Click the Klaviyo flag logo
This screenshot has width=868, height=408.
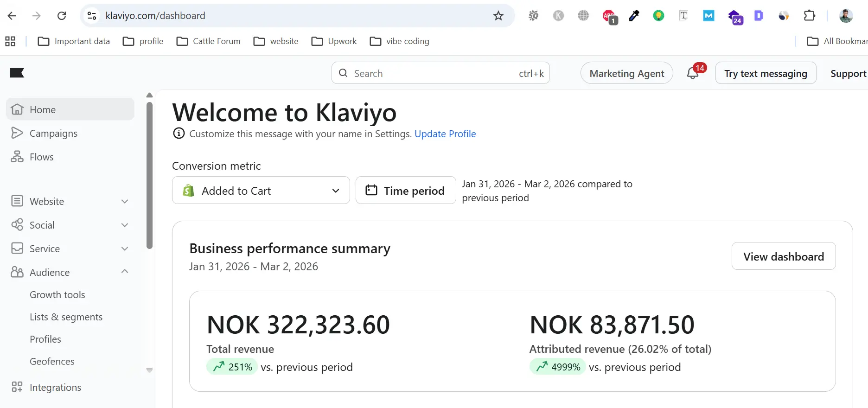tap(17, 73)
